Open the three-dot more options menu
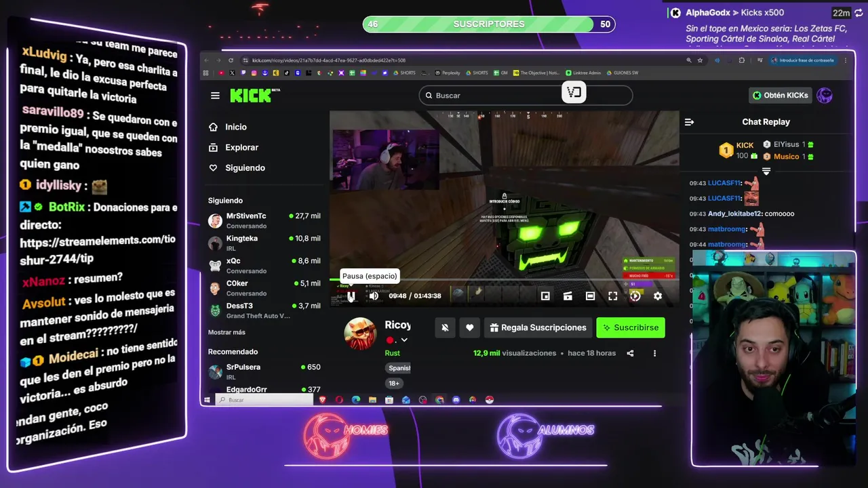 pos(654,353)
